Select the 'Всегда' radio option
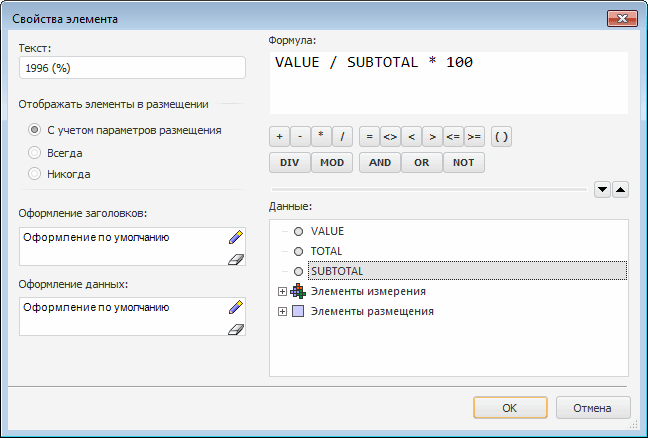648x438 pixels. click(x=35, y=153)
